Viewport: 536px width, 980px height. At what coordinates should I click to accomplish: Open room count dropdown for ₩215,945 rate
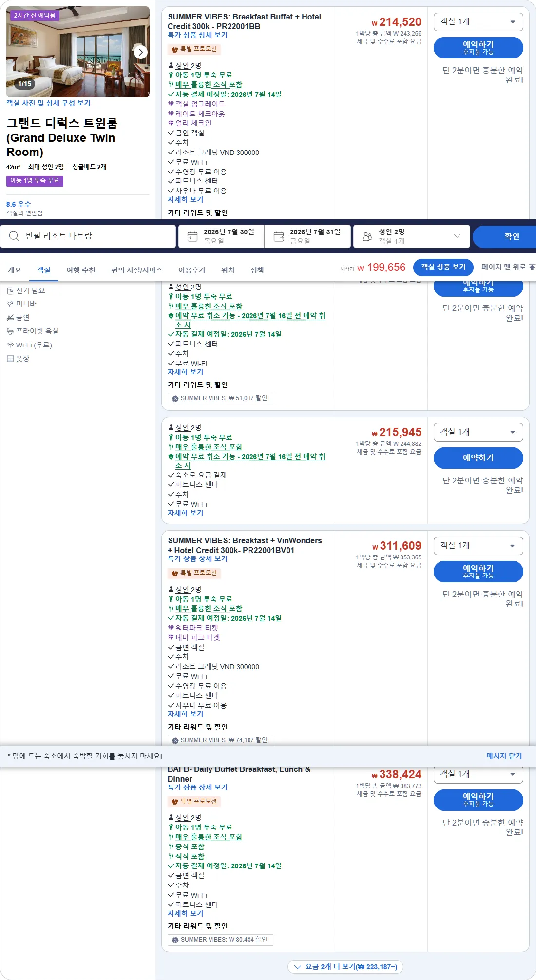point(478,432)
